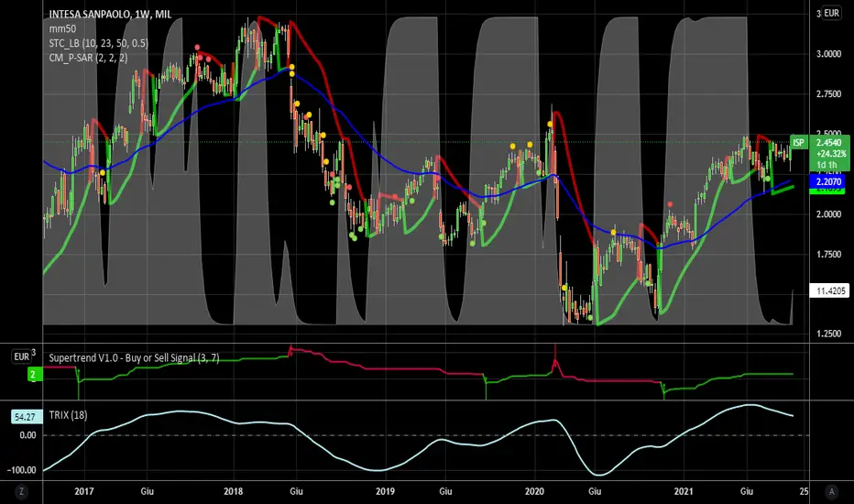Click the +24.32% change label
Image resolution: width=854 pixels, height=504 pixels.
click(x=831, y=154)
